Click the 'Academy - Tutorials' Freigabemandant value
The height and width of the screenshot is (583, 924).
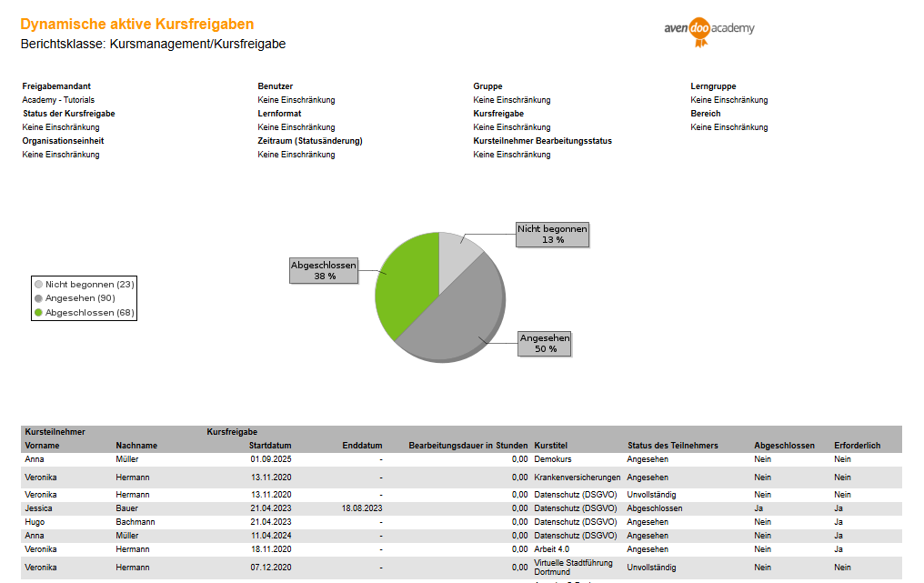point(58,100)
